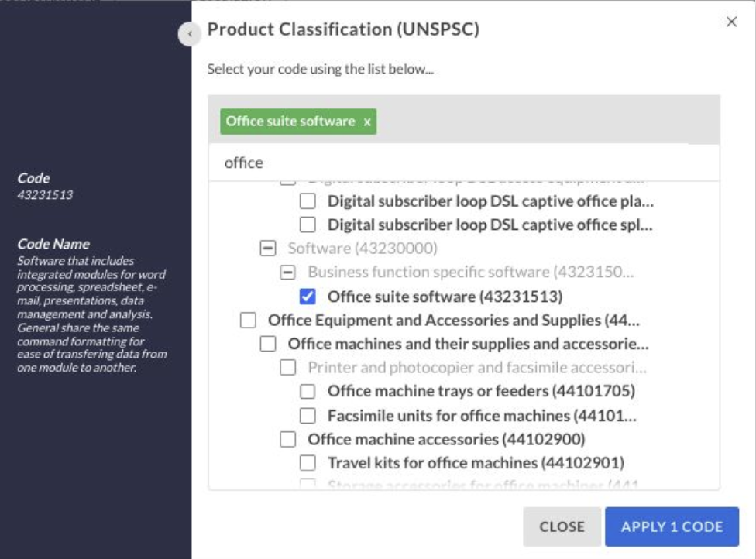Click the APPLY 1 CODE button

[672, 526]
